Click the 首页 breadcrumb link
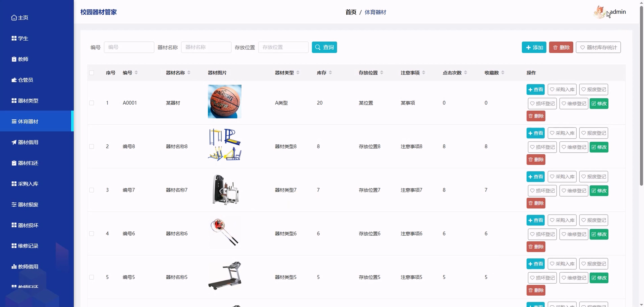Screen dimensions: 644x307 tap(351, 12)
